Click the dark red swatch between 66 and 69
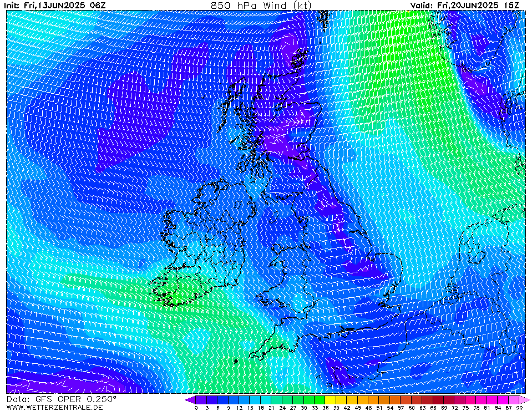This screenshot has height=411, width=532. (438, 400)
